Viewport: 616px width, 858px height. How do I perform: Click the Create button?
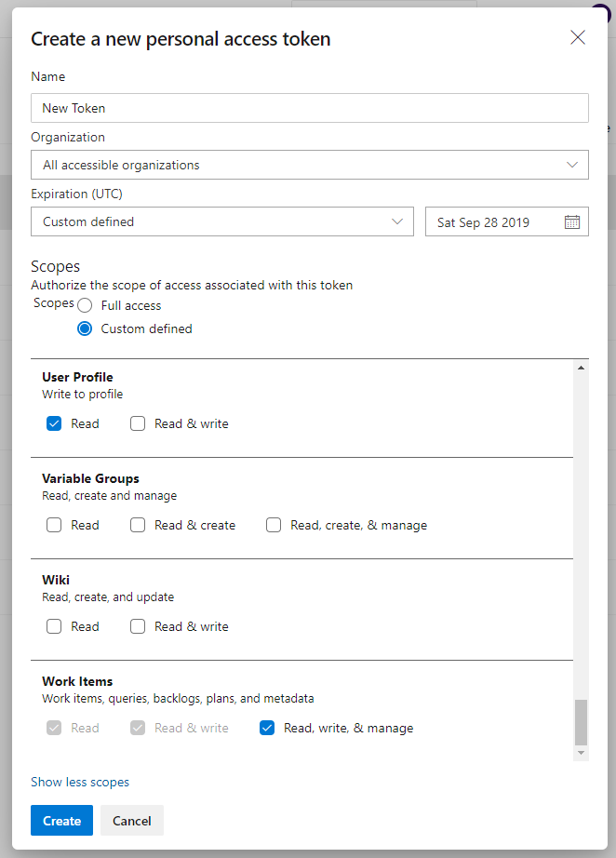pyautogui.click(x=61, y=821)
